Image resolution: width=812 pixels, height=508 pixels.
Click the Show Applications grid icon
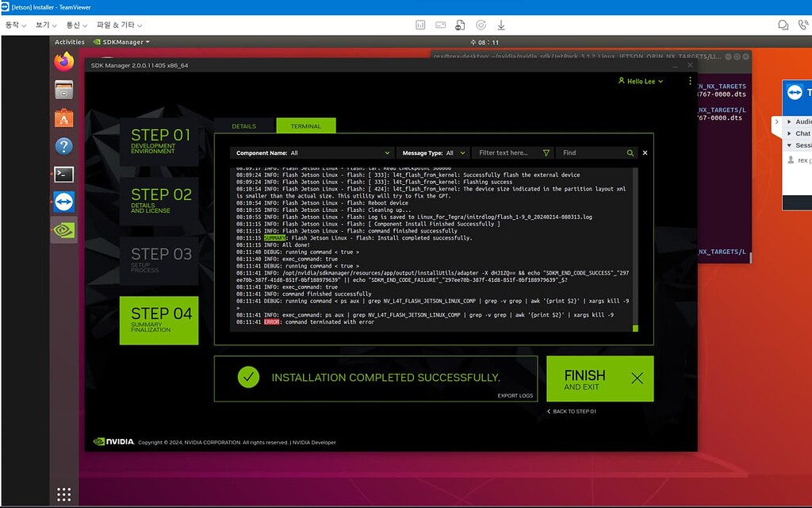point(64,494)
